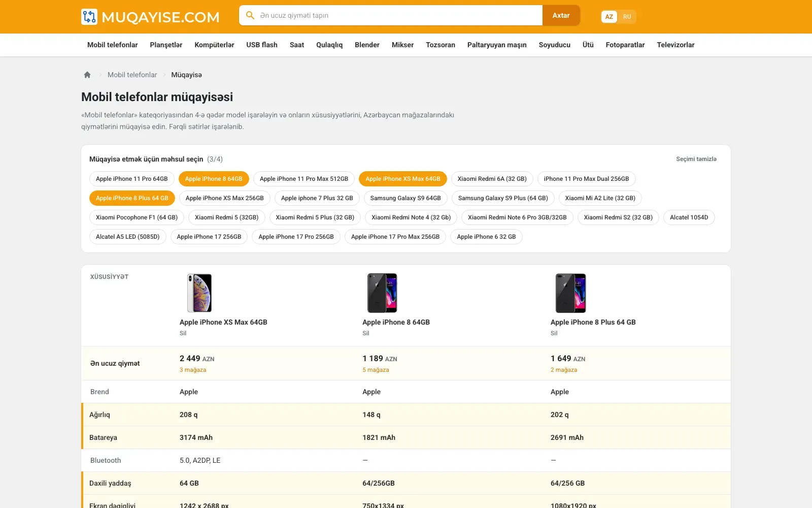This screenshot has width=812, height=508.
Task: Remove iPhone 8 Plus 64 GB via Sil
Action: coord(554,333)
